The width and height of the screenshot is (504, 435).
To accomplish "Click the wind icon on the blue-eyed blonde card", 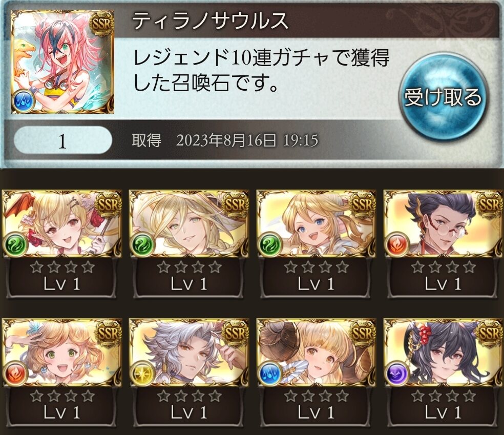I will (x=269, y=245).
